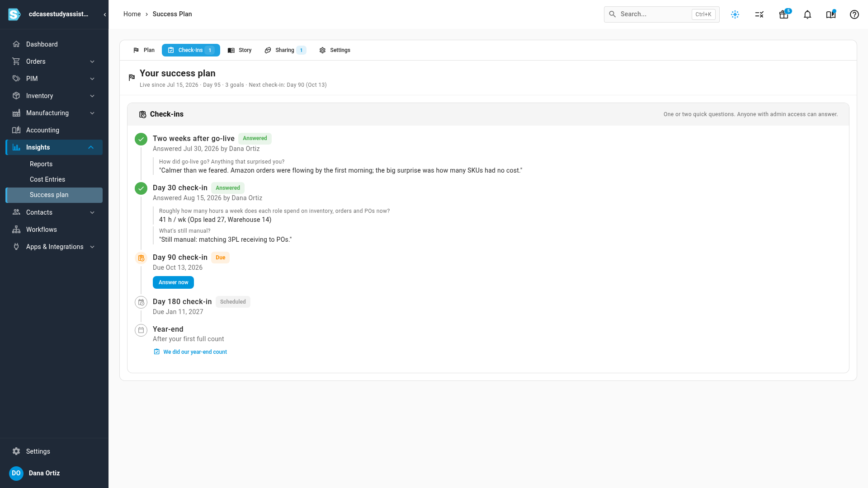Screen dimensions: 868x488
Task: Open notifications bell icon
Action: point(807,14)
